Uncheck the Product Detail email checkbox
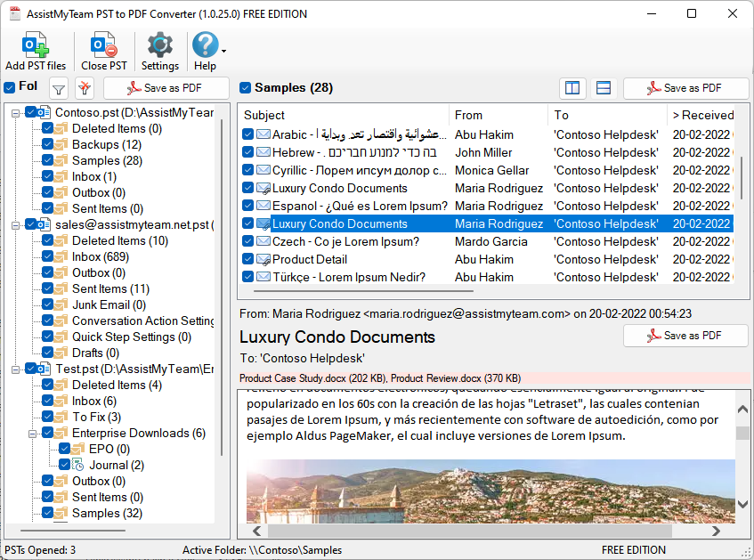Screen dimensions: 754x560 pos(248,259)
